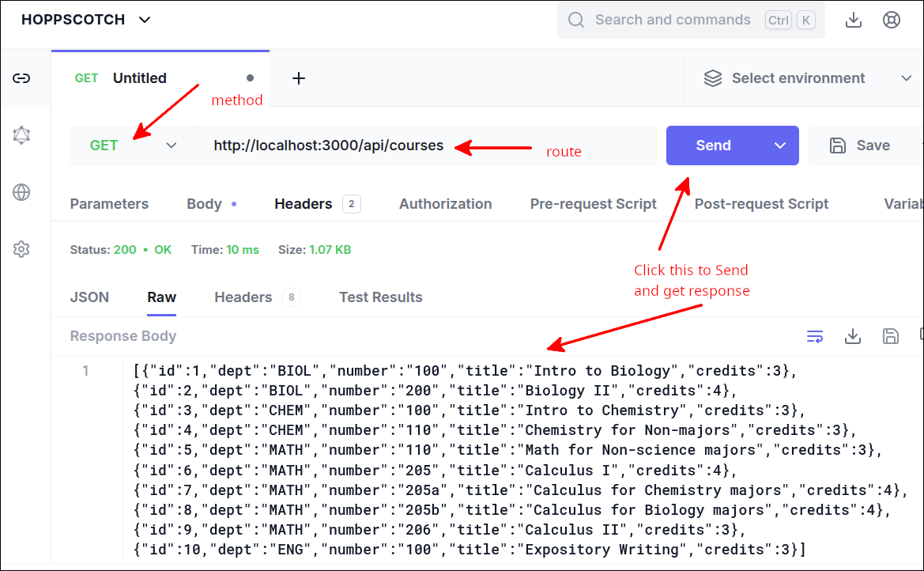Toggle line wrap in response body
Screen dimensions: 924x571
click(x=814, y=336)
